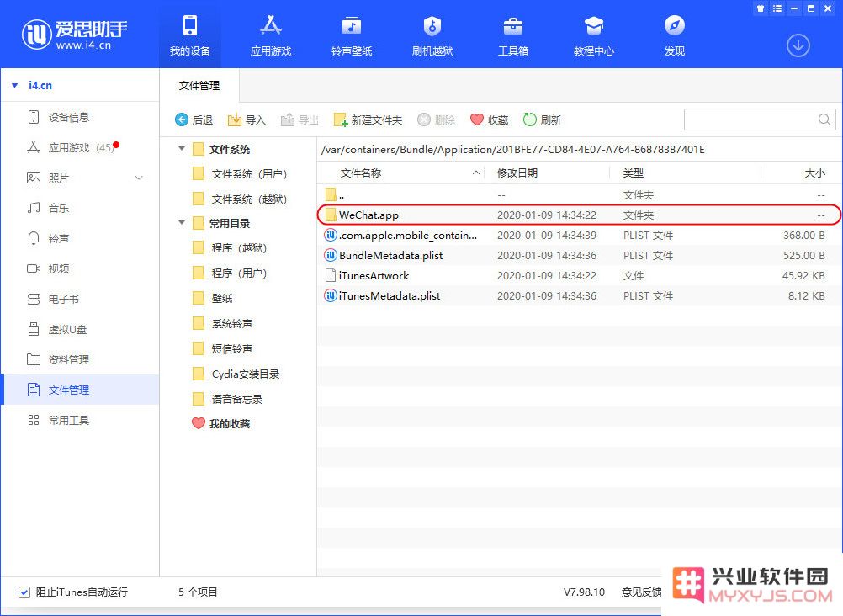Open 铃声壁纸 ringtones and wallpapers section
Screen dimensions: 843x616
[352, 35]
